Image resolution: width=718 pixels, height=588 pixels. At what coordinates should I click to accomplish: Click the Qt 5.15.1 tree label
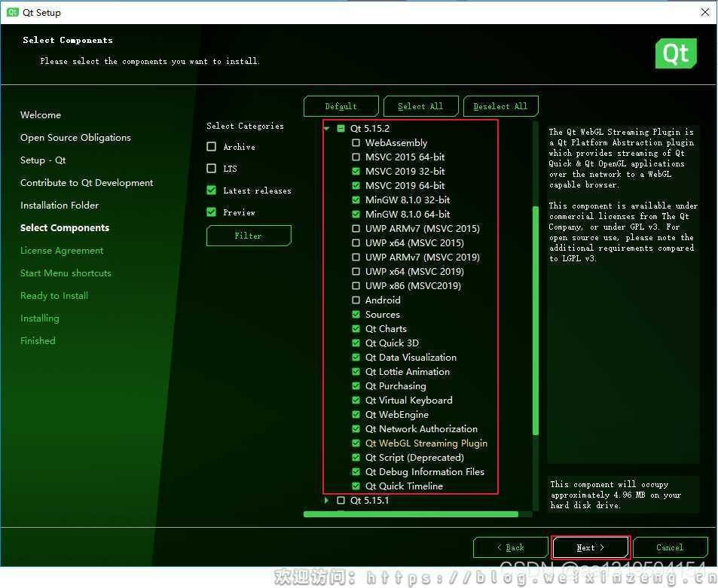[369, 500]
